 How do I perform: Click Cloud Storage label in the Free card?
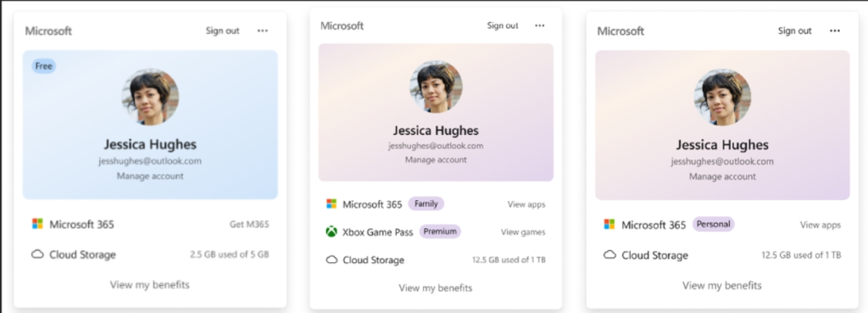(82, 254)
